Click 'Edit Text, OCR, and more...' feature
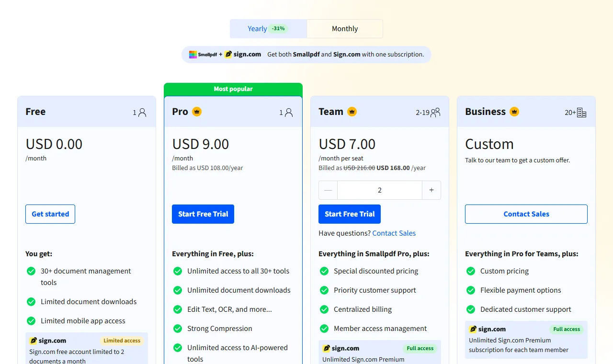Viewport: 613px width, 364px height. point(229,309)
